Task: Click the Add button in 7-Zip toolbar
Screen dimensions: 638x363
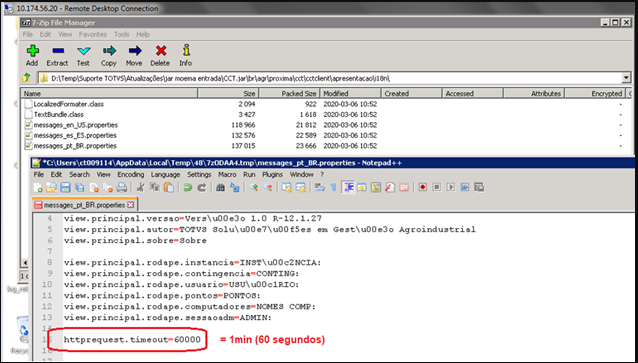Action: [32, 55]
